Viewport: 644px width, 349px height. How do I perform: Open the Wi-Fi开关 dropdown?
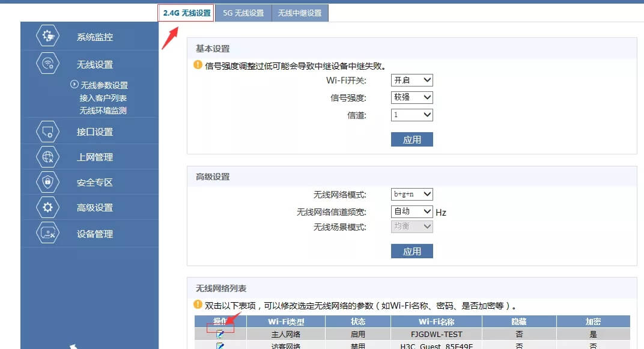pos(412,79)
